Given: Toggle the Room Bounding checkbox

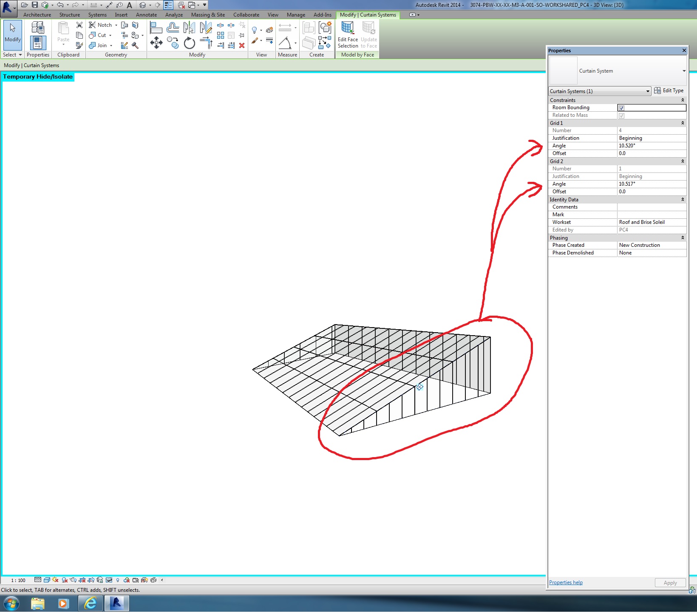Looking at the screenshot, I should pos(621,108).
